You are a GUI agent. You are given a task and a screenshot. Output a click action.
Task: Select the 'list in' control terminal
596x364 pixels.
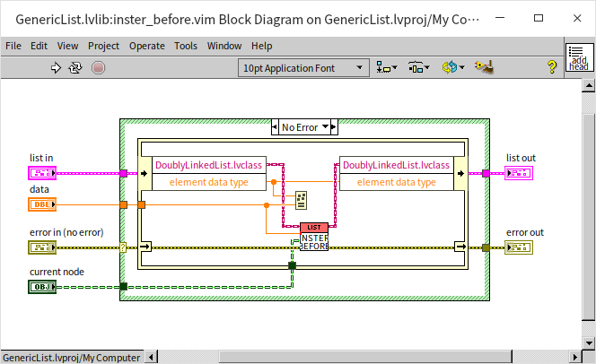tap(41, 172)
